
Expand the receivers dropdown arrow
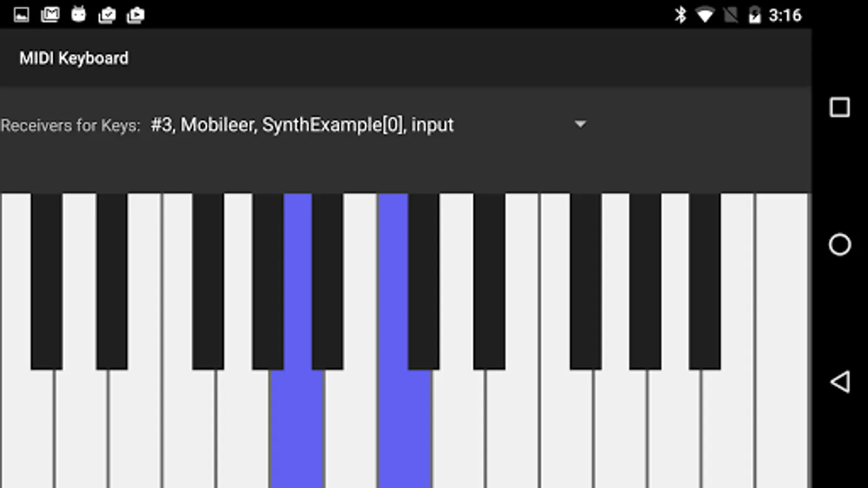pos(580,124)
